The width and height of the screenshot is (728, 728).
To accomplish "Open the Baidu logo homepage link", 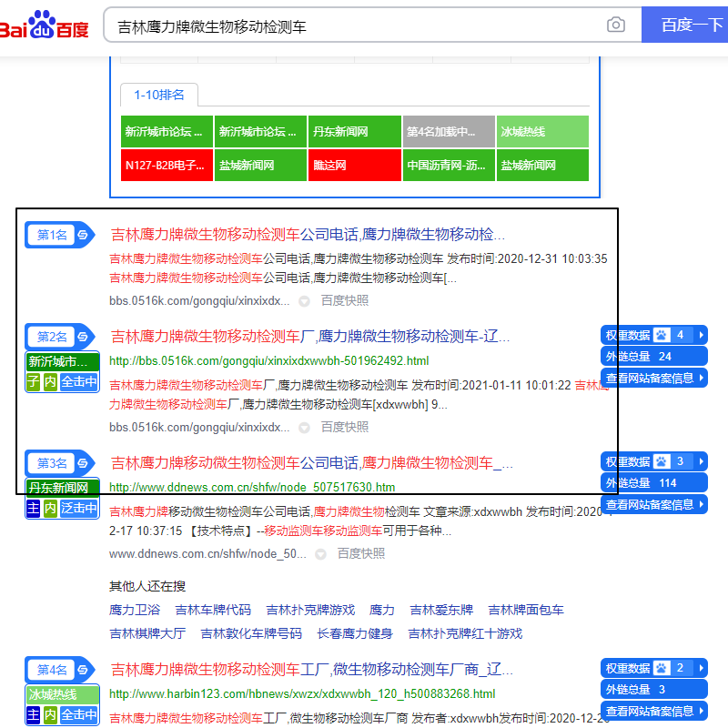I will coord(44,25).
